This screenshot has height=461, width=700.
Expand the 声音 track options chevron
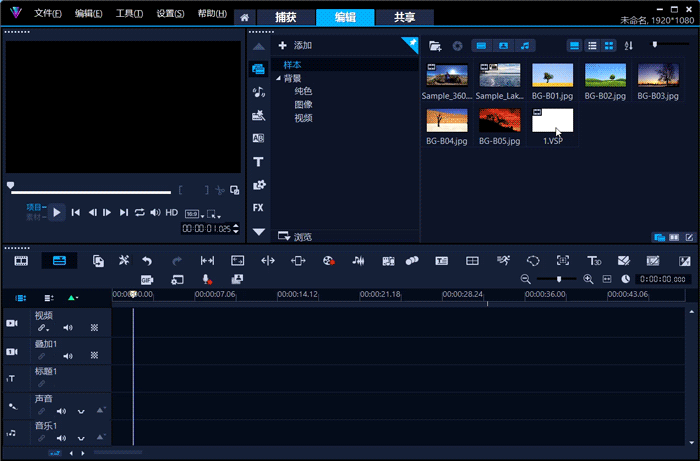point(81,411)
